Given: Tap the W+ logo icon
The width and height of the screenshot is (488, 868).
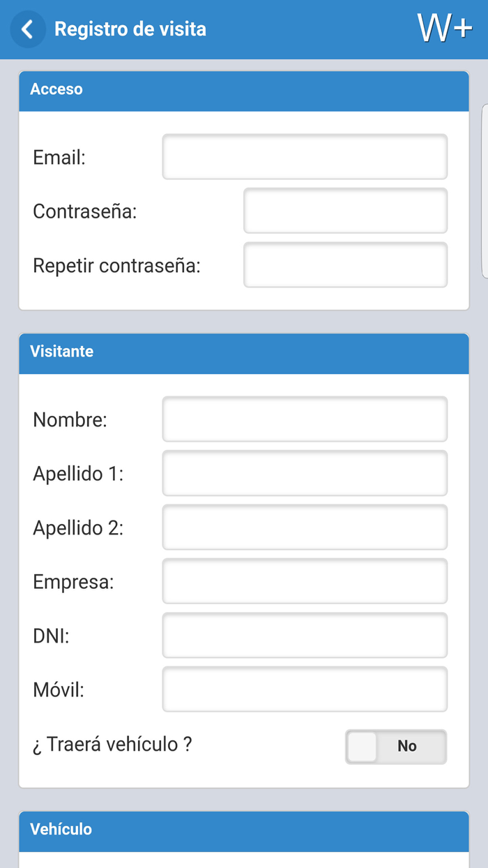Looking at the screenshot, I should pyautogui.click(x=443, y=29).
